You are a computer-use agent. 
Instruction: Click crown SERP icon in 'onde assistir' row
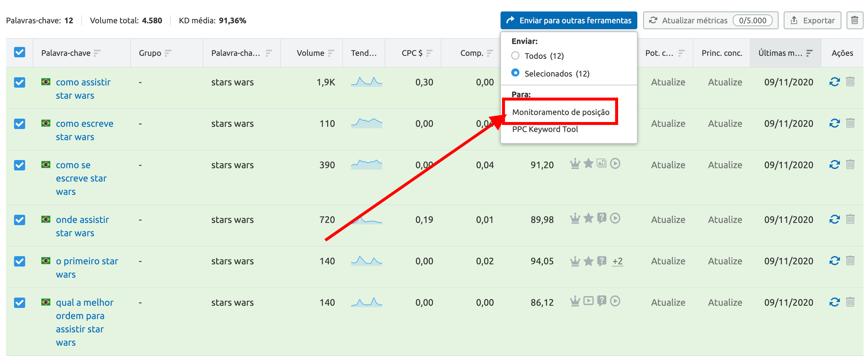click(x=575, y=218)
